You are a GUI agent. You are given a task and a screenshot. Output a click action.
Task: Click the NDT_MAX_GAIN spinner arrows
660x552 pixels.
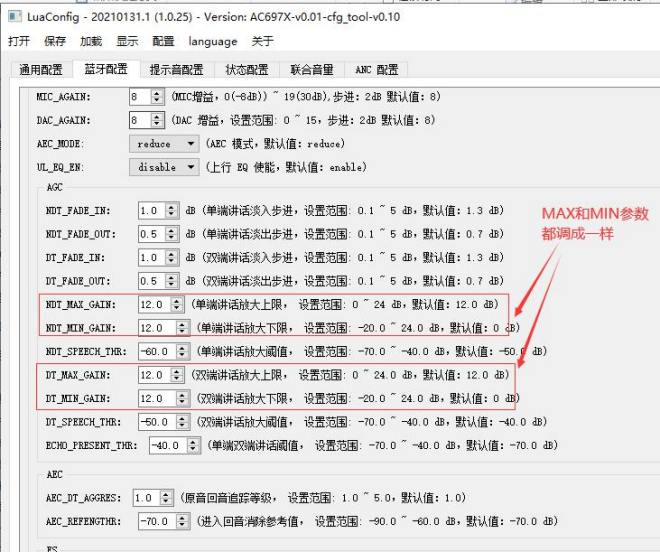[176, 304]
